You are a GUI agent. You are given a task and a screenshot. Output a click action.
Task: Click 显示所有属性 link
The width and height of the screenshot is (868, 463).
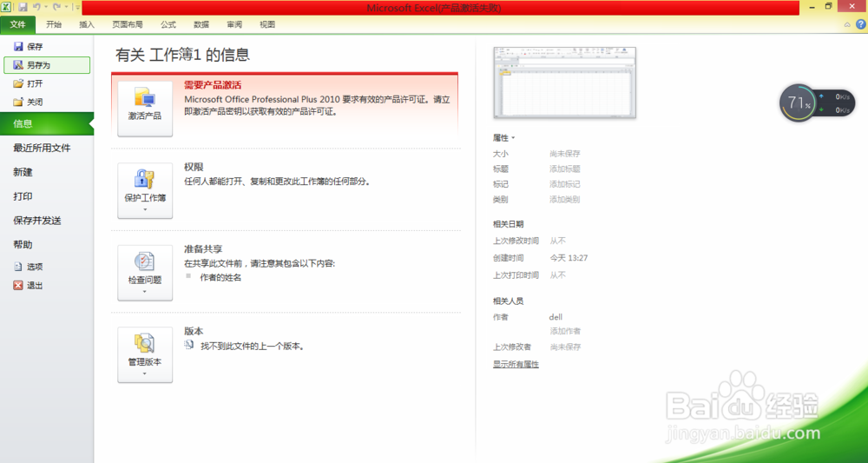[516, 364]
